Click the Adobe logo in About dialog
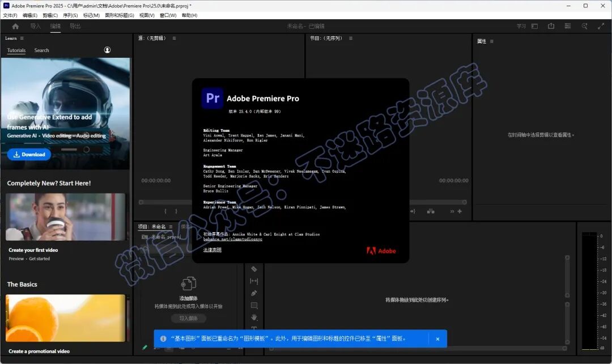This screenshot has height=364, width=612. [x=381, y=251]
